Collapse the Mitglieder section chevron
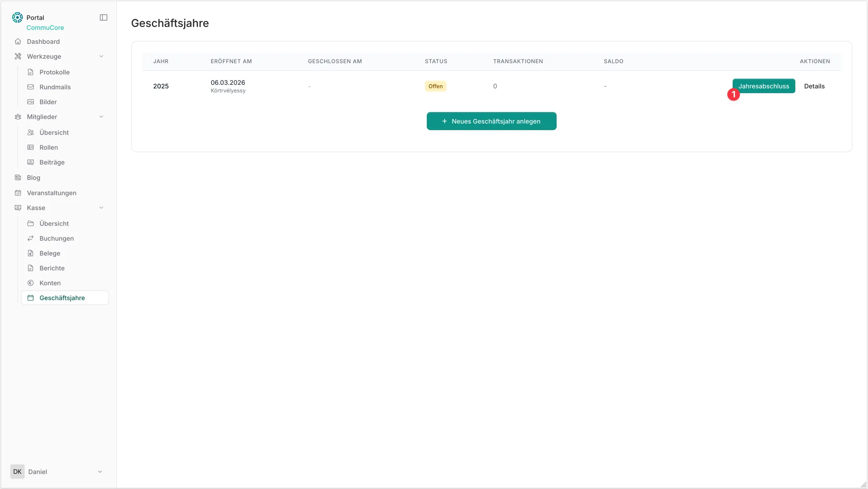This screenshot has width=868, height=489. click(x=101, y=117)
